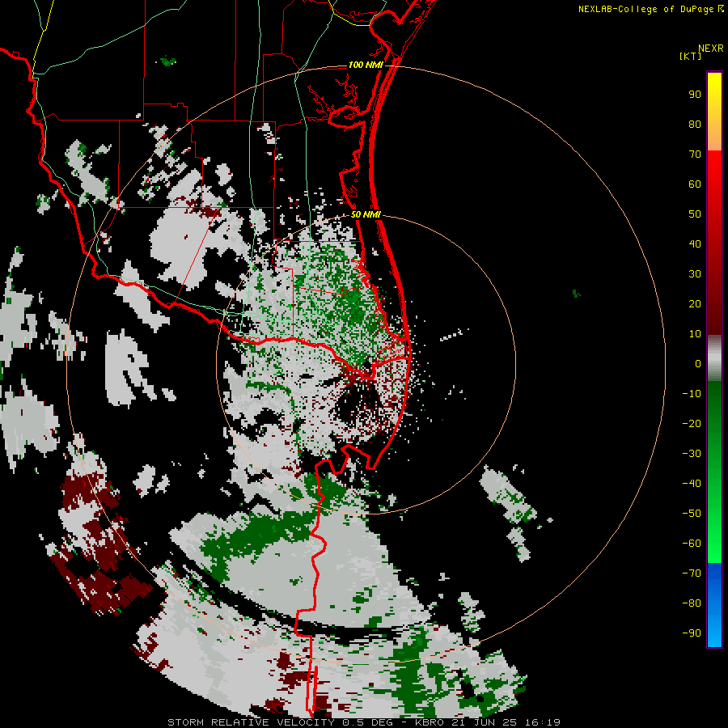Click the 90 value on the velocity scale
The height and width of the screenshot is (728, 728).
695,95
